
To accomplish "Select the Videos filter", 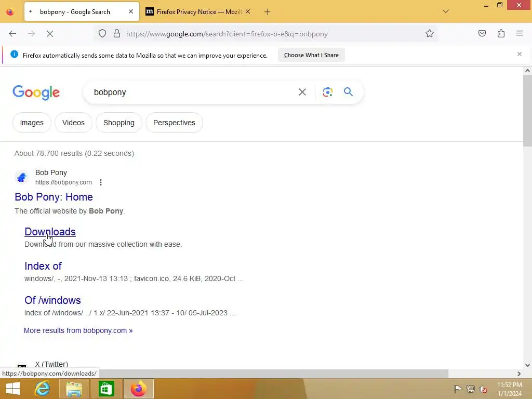I will (x=73, y=123).
